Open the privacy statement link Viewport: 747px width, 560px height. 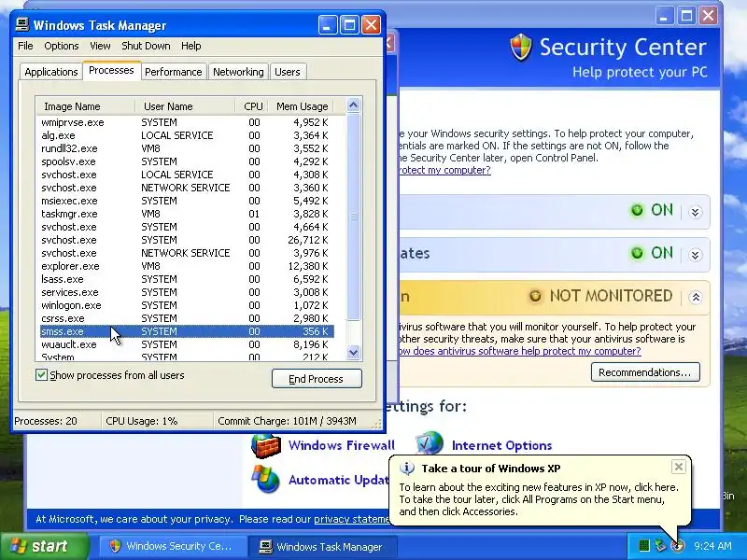coord(352,519)
